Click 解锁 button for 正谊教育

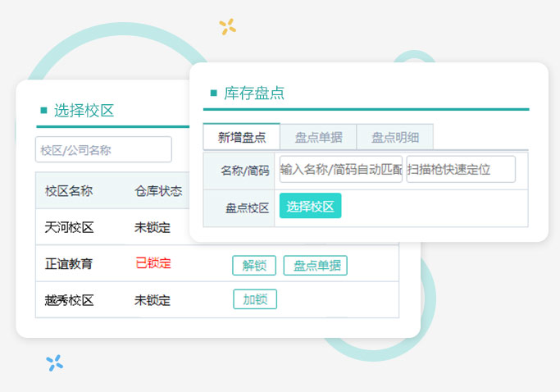coord(254,265)
